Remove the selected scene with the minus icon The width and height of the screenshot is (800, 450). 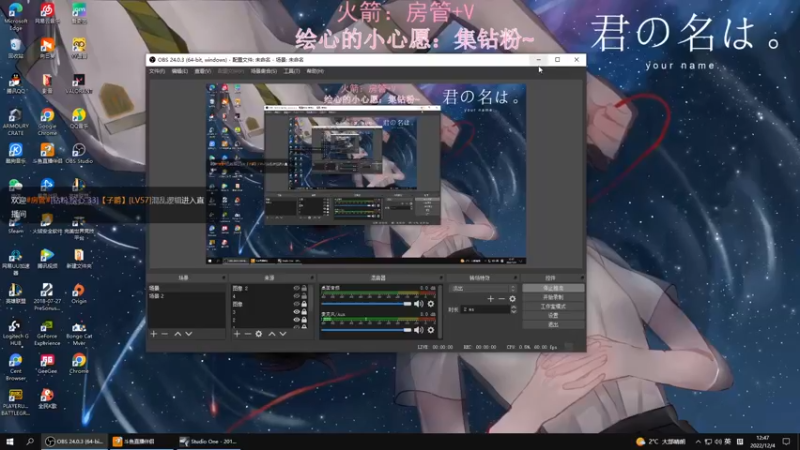click(165, 334)
